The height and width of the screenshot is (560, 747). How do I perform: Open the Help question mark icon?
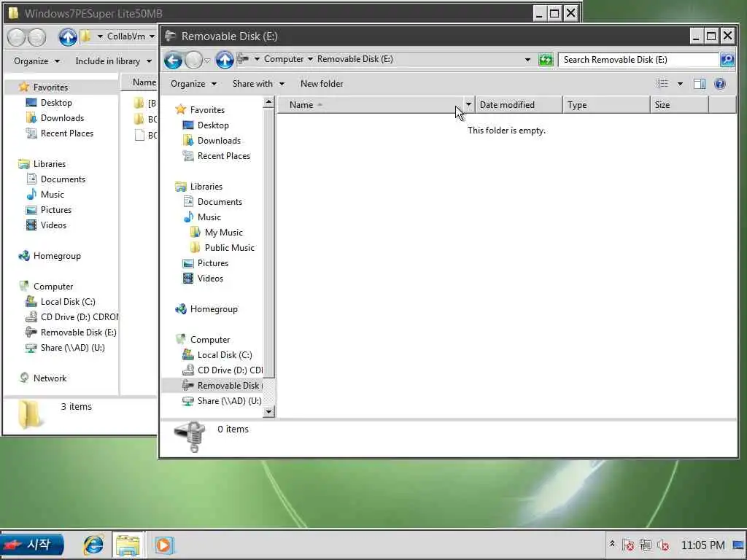720,84
